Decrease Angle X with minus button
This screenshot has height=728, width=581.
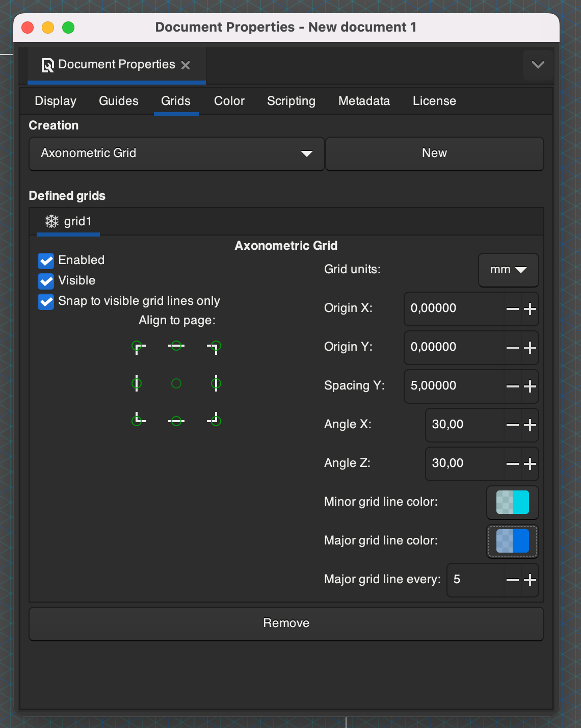tap(513, 425)
